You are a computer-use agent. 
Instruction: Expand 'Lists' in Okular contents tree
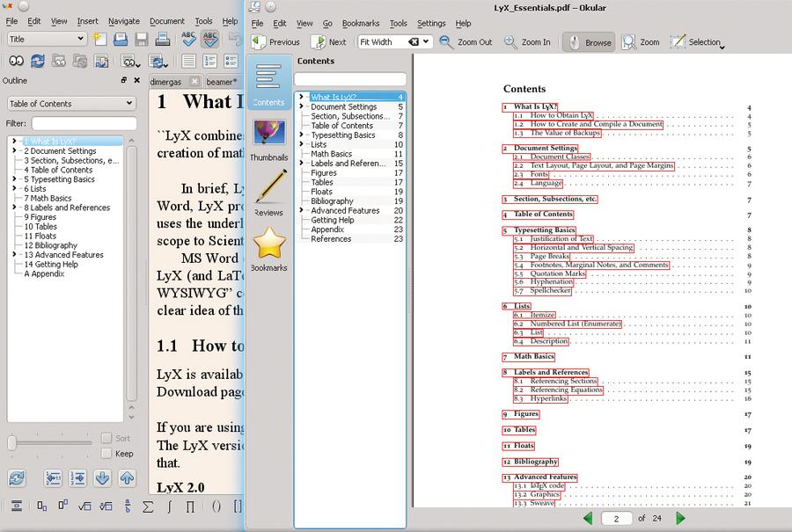301,144
